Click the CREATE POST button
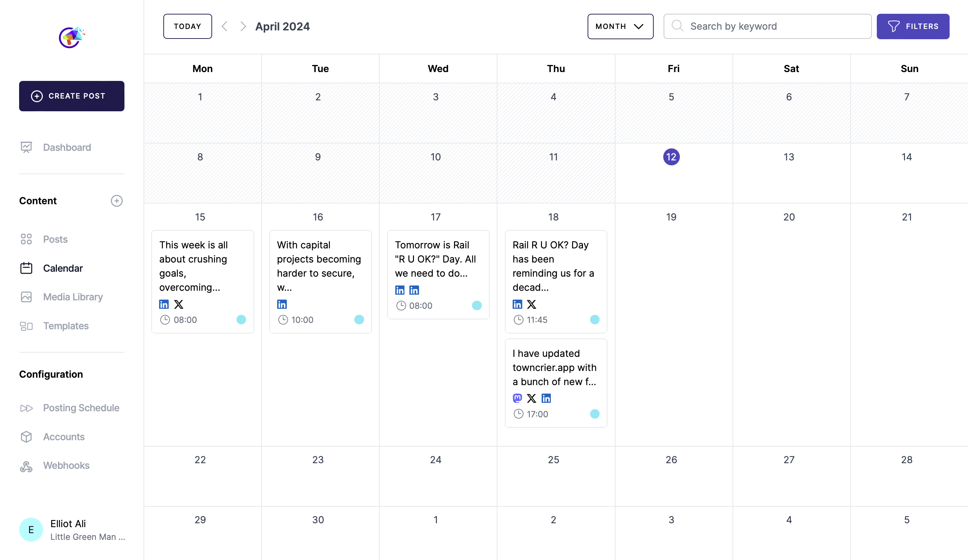968x560 pixels. pos(71,96)
